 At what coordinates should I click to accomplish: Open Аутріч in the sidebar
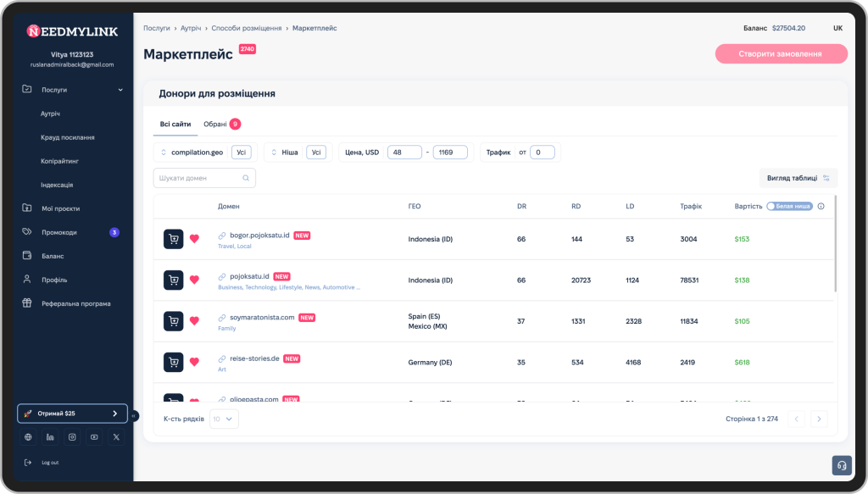click(50, 114)
